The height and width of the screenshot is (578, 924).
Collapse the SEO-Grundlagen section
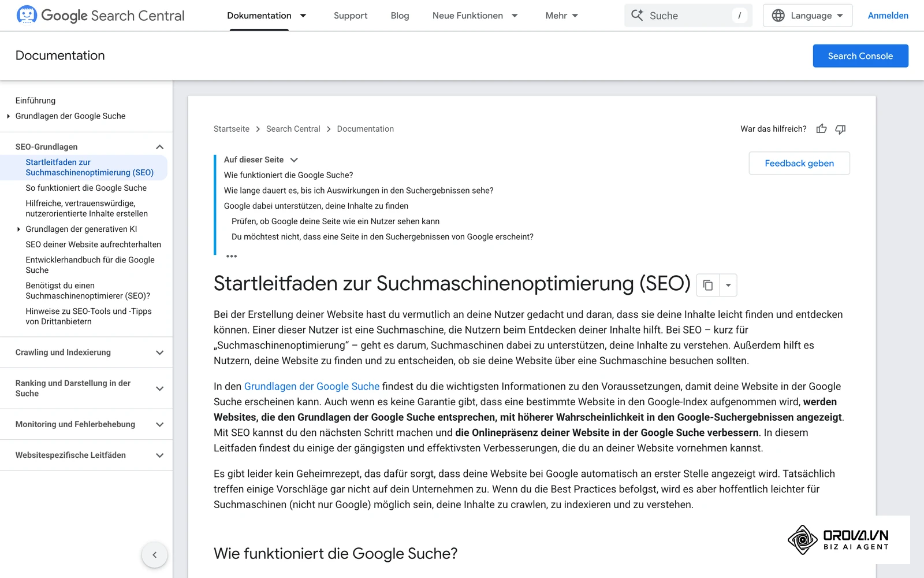(x=160, y=147)
